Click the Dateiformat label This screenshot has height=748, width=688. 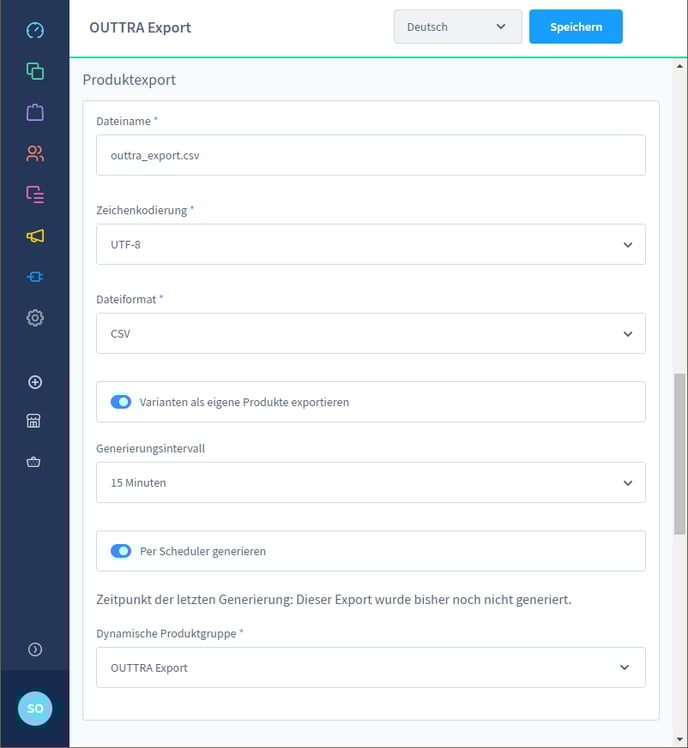[x=126, y=299]
